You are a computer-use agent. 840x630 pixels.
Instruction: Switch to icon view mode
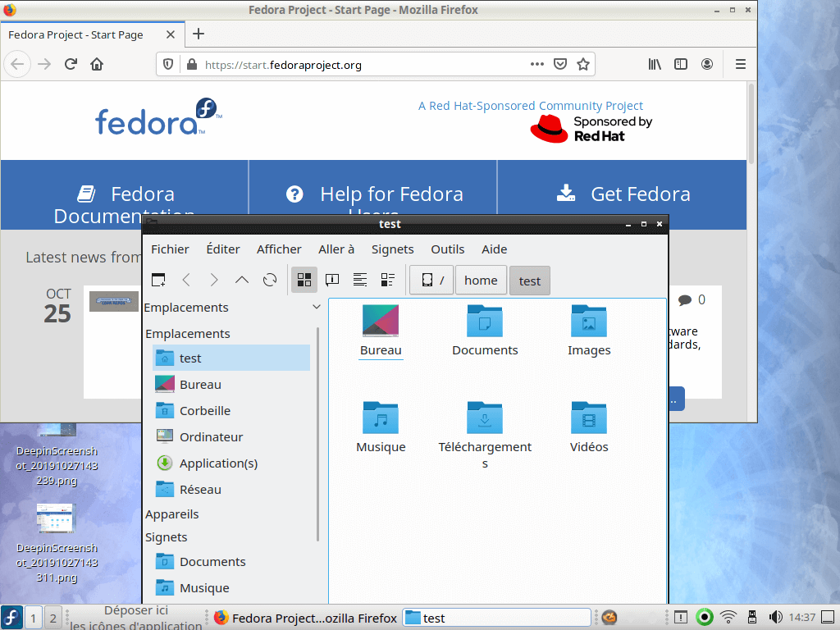coord(304,280)
